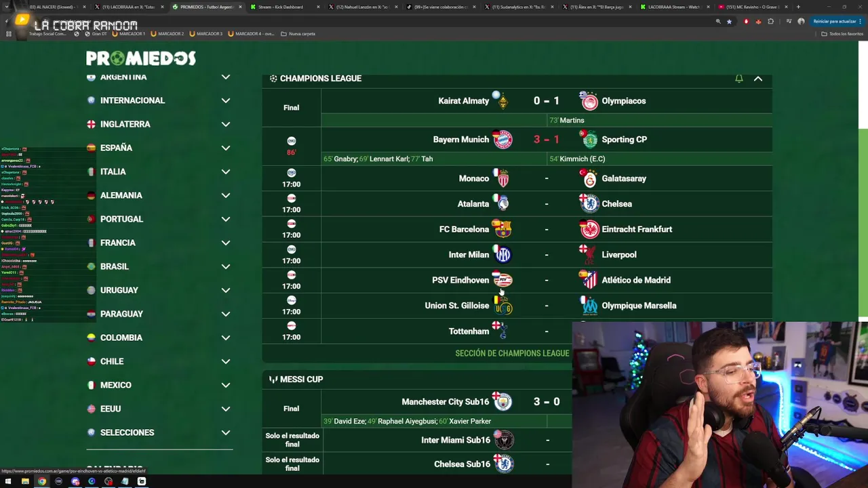
Task: Click the Kairat Almaty crest
Action: tap(502, 101)
